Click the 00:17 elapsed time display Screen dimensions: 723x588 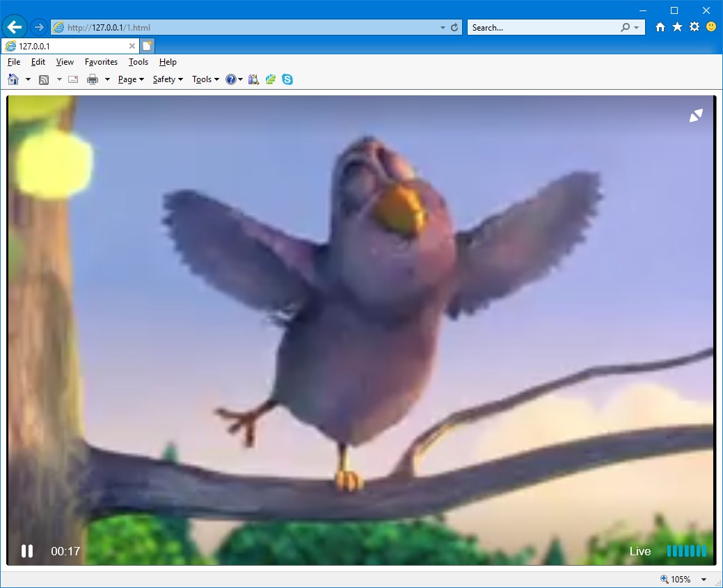coord(65,551)
